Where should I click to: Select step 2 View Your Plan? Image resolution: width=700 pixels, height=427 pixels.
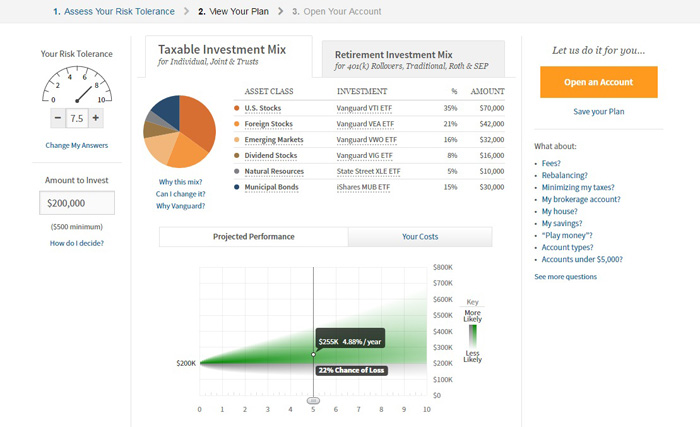[x=233, y=12]
